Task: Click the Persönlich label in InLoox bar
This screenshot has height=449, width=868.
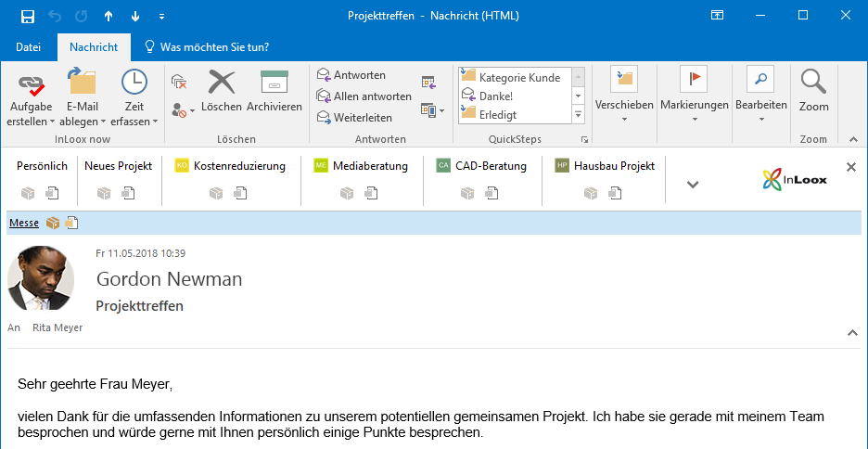Action: click(x=42, y=165)
